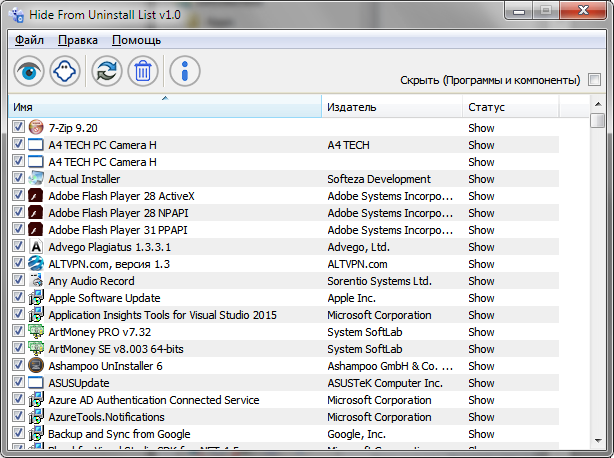Click the eye (show) toolbar icon
614x458 pixels.
[x=29, y=71]
